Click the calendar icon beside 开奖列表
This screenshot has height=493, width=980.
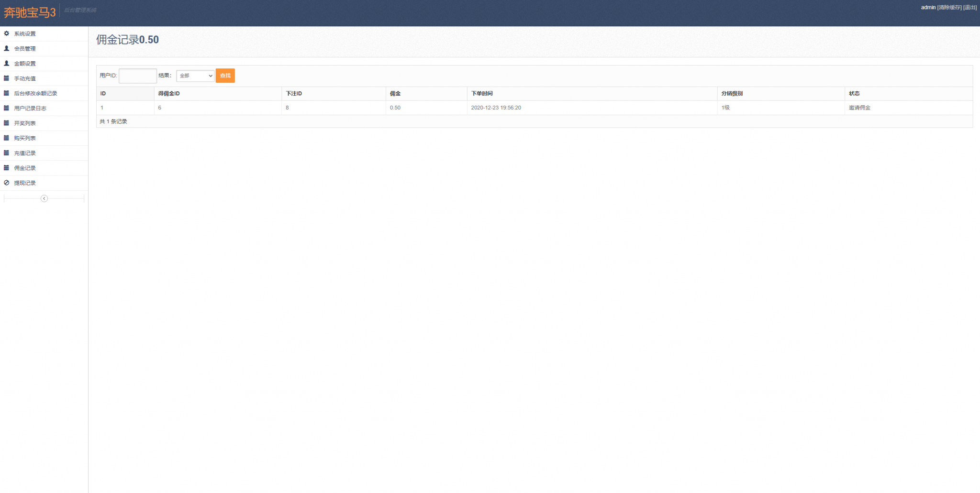click(7, 123)
